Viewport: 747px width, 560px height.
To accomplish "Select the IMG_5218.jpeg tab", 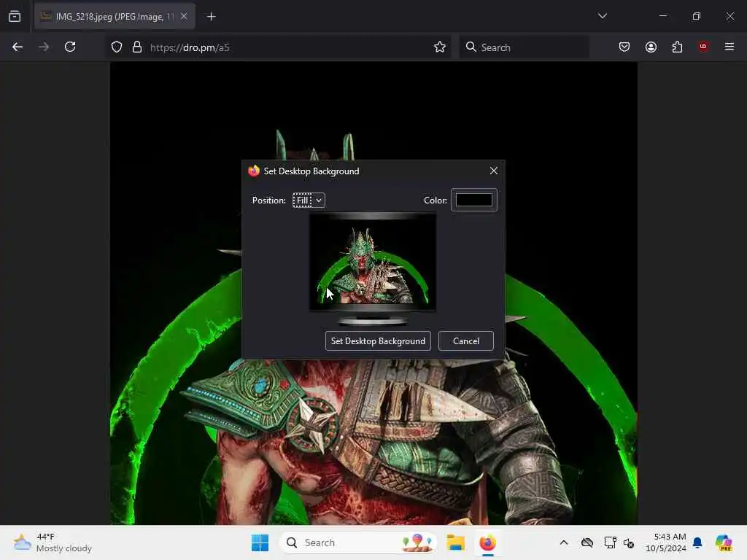I will click(x=115, y=17).
